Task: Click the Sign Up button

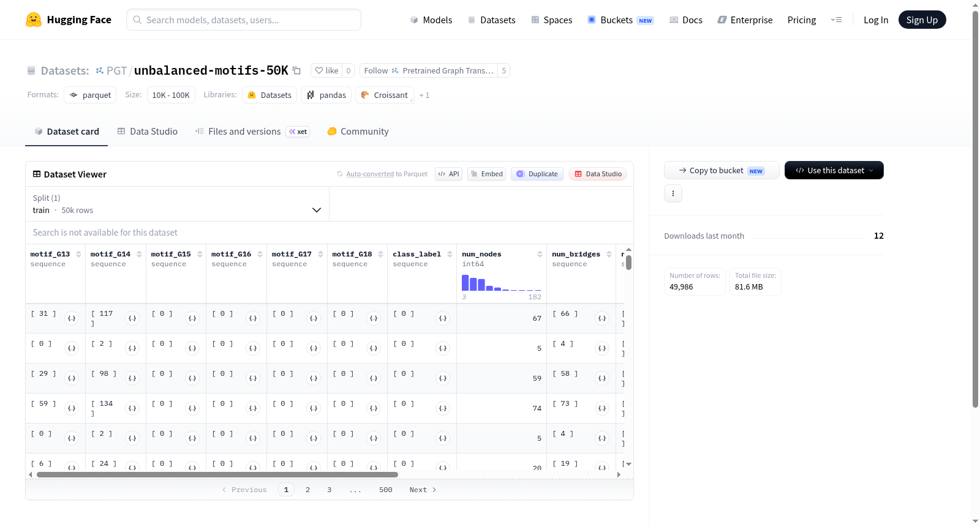Action: coord(922,20)
